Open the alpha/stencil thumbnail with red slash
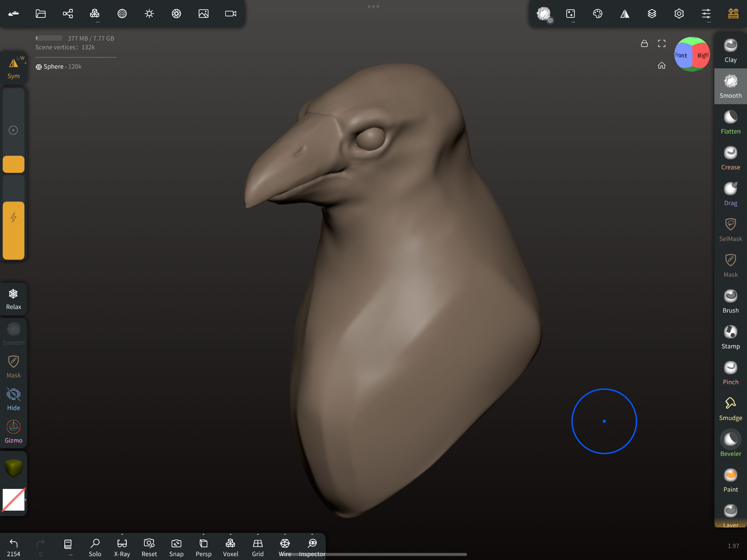Viewport: 747px width, 560px height. click(14, 499)
